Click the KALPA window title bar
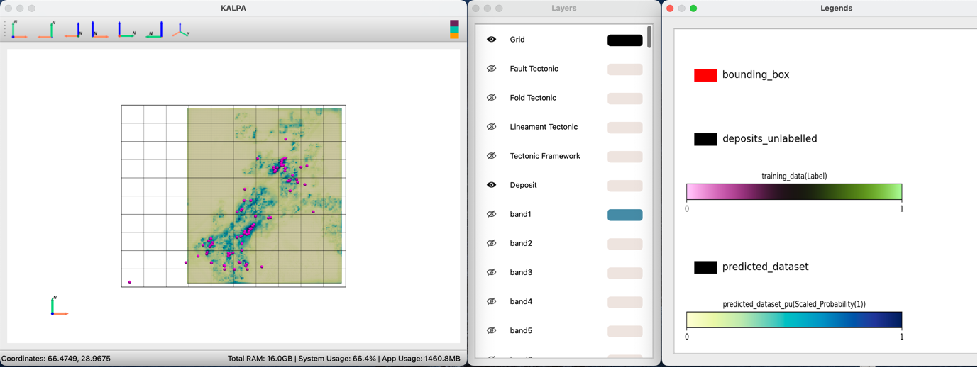 tap(234, 9)
